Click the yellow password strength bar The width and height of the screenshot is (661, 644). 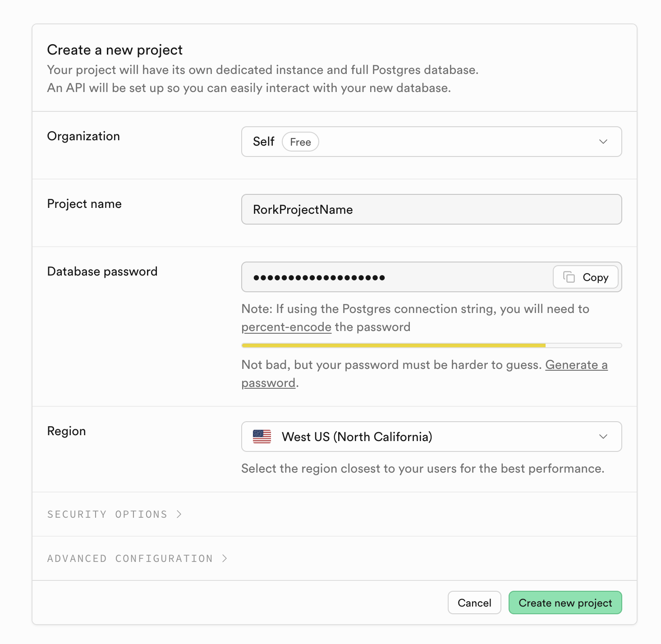click(x=393, y=345)
